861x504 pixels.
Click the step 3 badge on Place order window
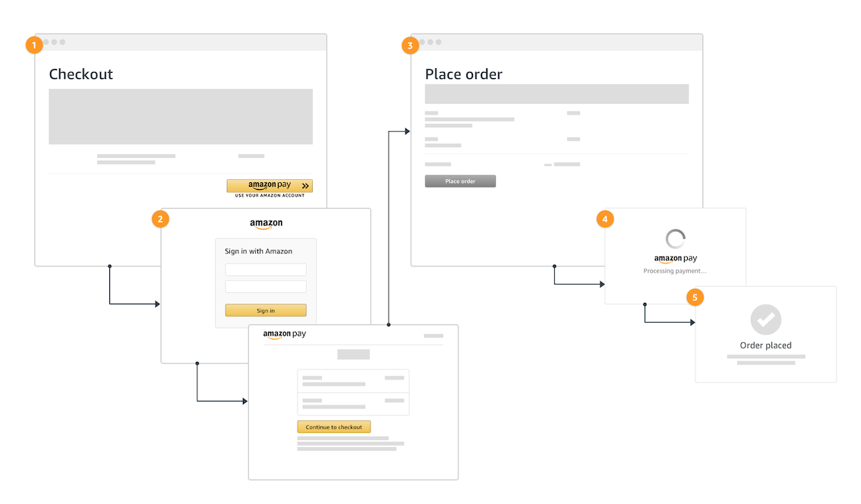pyautogui.click(x=410, y=45)
